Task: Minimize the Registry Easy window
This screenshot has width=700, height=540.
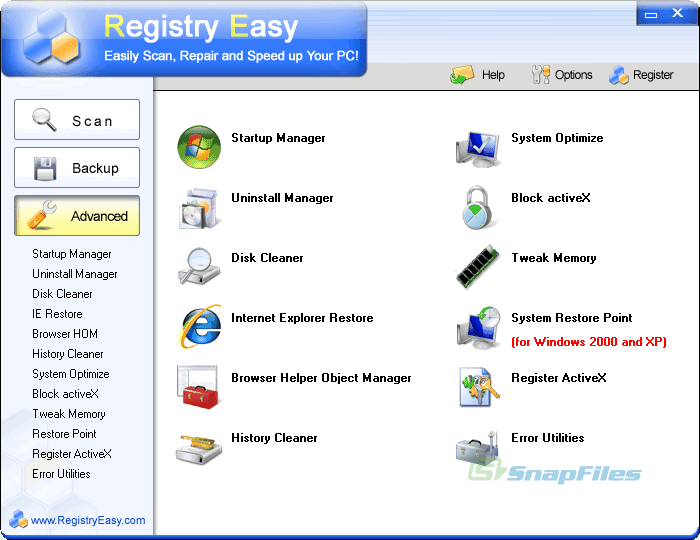Action: [x=651, y=14]
